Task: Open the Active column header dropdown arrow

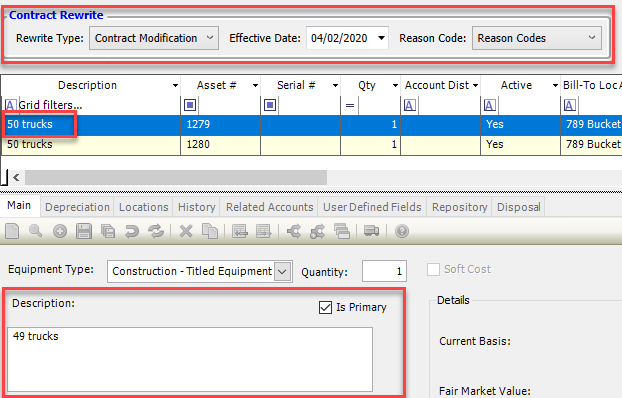Action: tap(555, 86)
